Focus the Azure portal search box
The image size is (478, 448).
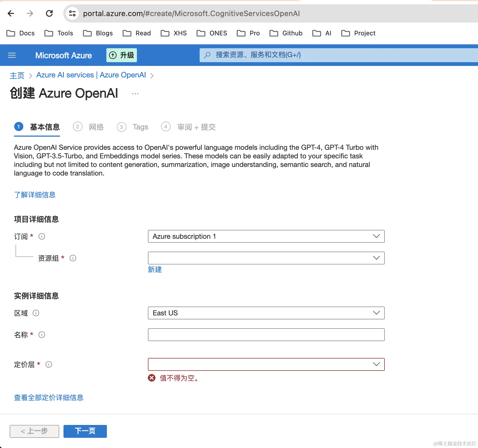pos(339,55)
